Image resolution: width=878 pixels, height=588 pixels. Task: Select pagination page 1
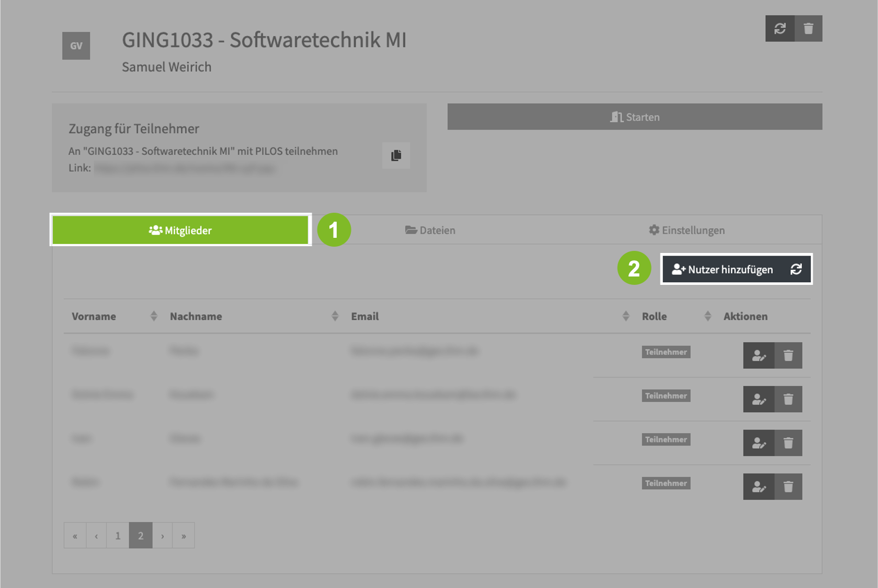118,535
